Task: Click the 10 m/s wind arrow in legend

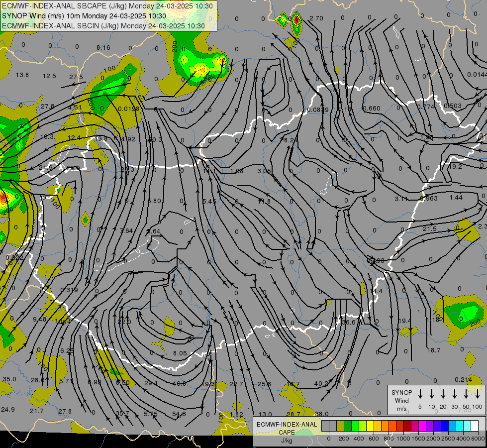Action: click(x=432, y=393)
